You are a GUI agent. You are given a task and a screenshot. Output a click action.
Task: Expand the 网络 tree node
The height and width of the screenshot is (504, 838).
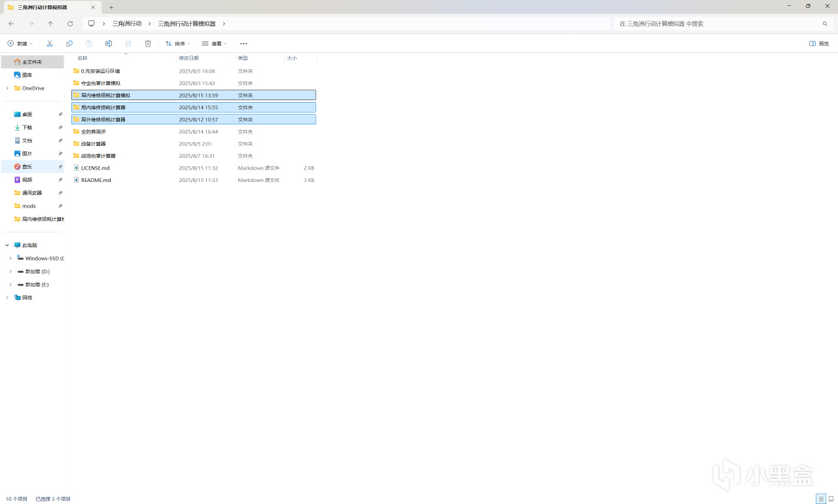click(7, 298)
